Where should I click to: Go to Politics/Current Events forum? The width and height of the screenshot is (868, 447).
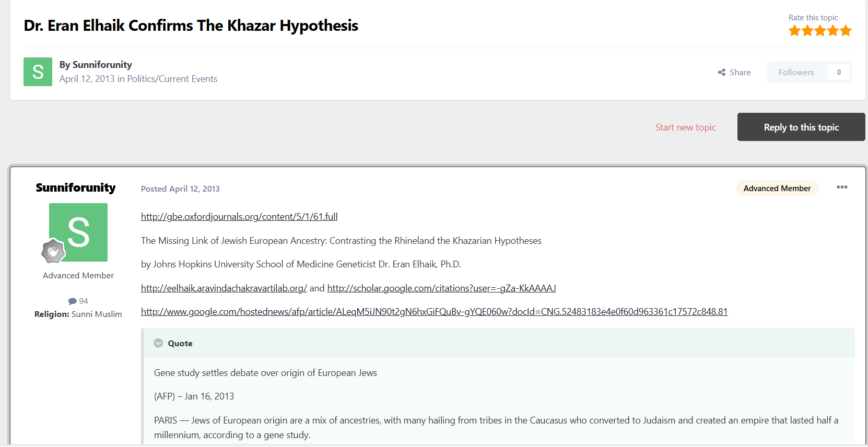click(172, 79)
